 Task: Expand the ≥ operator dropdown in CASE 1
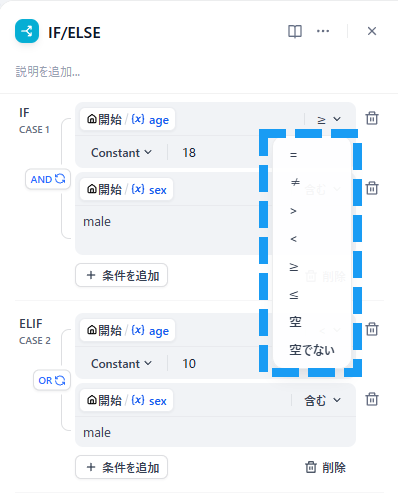tap(329, 119)
